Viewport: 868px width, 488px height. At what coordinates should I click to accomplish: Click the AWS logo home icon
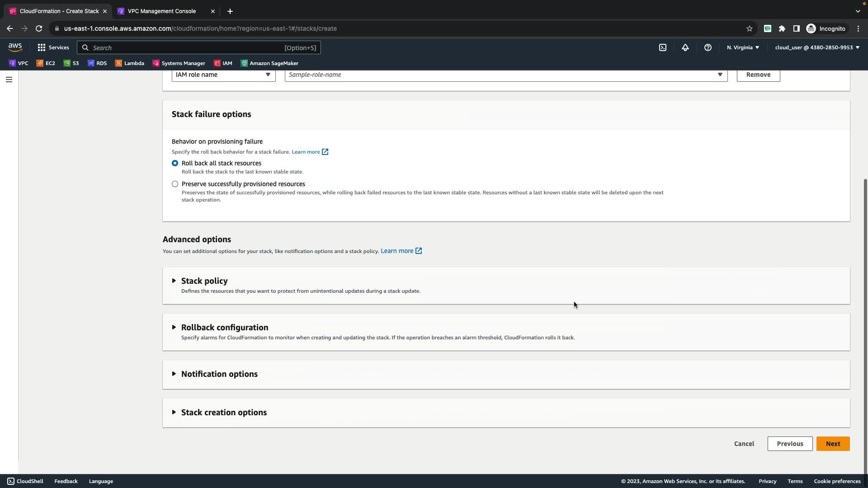[x=15, y=47]
